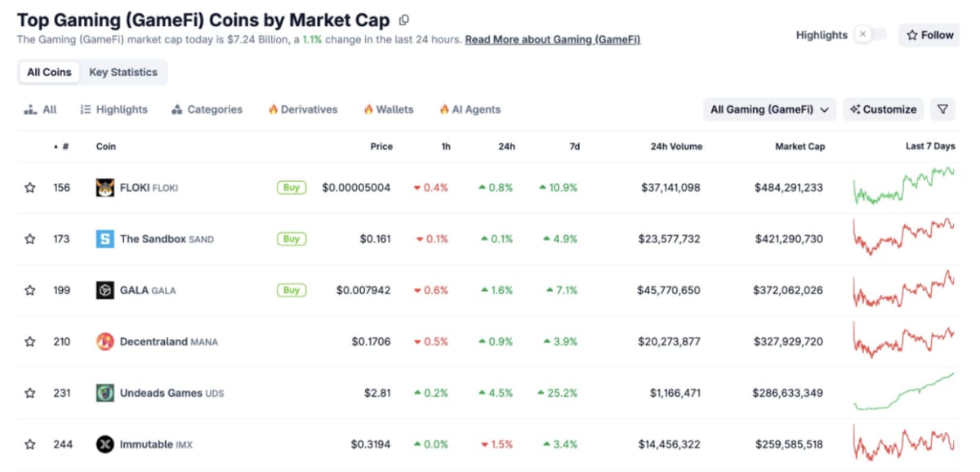Click the Wallets flame icon
Screen dimensions: 980x472
[x=370, y=109]
